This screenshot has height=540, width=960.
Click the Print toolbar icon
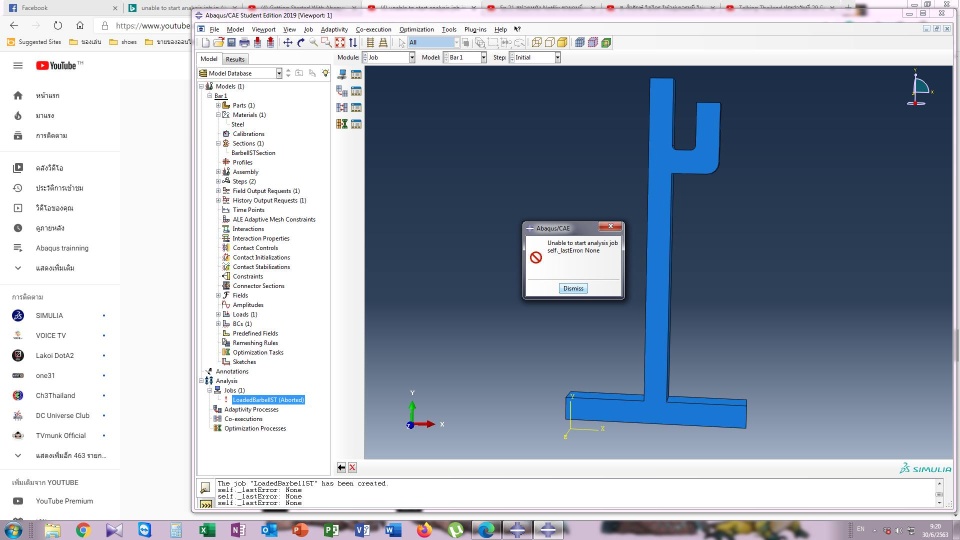click(244, 42)
